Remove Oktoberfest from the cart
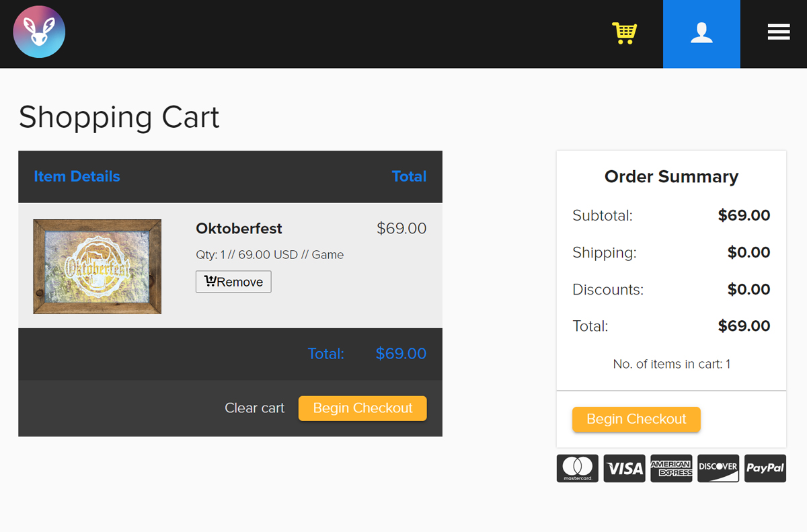The height and width of the screenshot is (532, 807). pos(233,282)
